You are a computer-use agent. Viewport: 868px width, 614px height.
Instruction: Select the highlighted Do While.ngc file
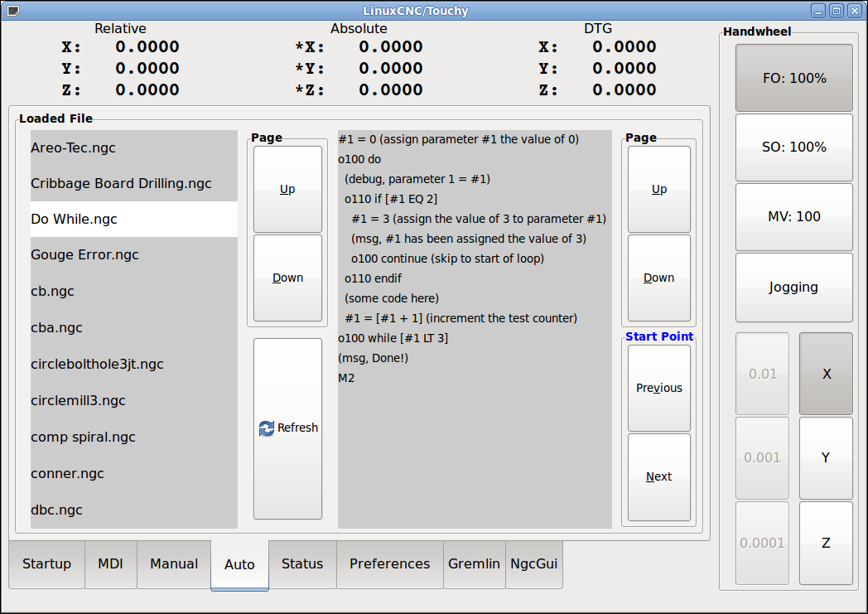(134, 220)
